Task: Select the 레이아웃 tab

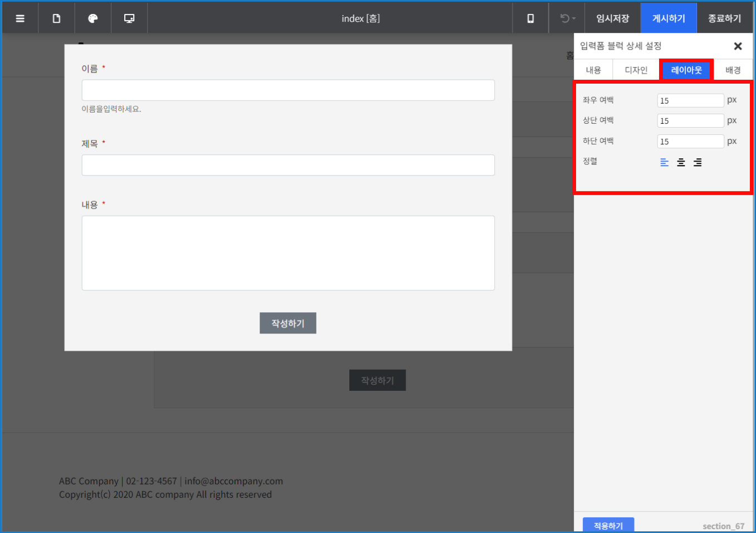Action: coord(685,69)
